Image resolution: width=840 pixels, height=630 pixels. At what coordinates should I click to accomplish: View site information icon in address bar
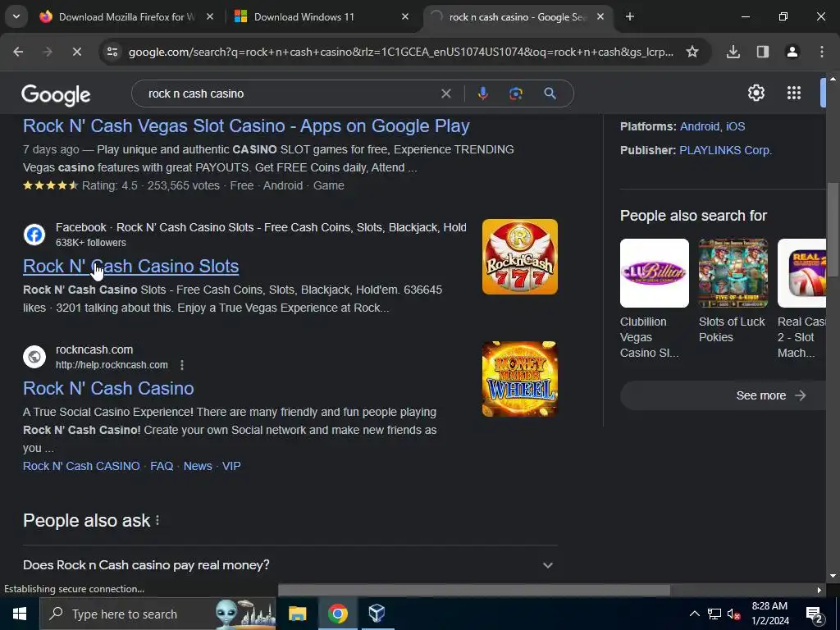click(x=112, y=52)
